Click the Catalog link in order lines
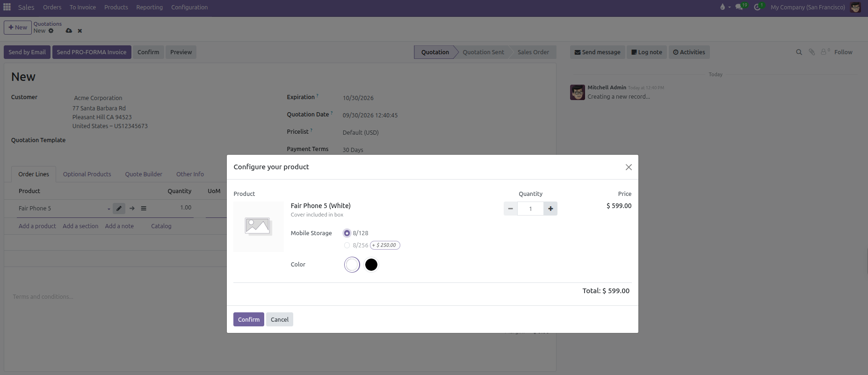Viewport: 868px width, 375px height. pos(161,226)
